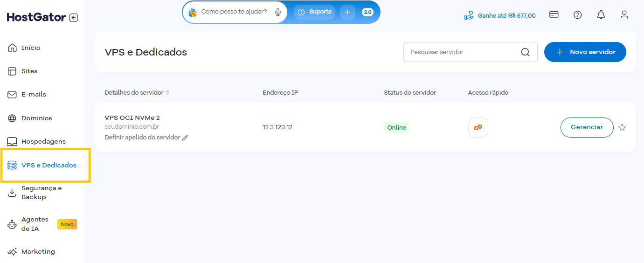The image size is (644, 263).
Task: Click the Início house icon
Action: coord(12,48)
